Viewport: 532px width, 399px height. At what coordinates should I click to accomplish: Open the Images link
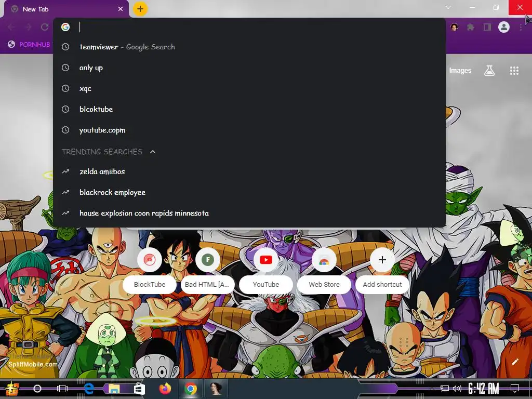coord(460,71)
